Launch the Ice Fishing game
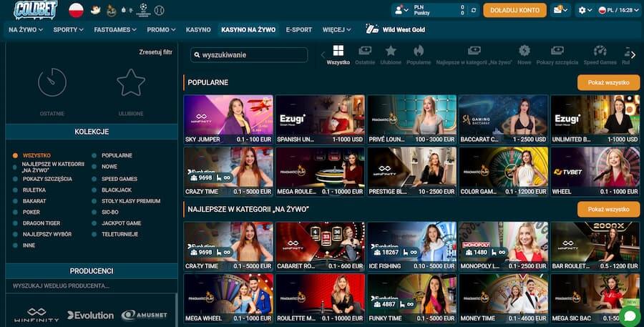 tap(412, 246)
